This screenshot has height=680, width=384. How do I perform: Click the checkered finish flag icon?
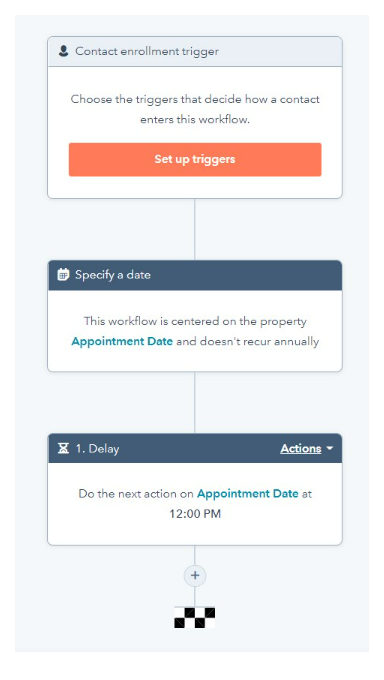click(195, 618)
